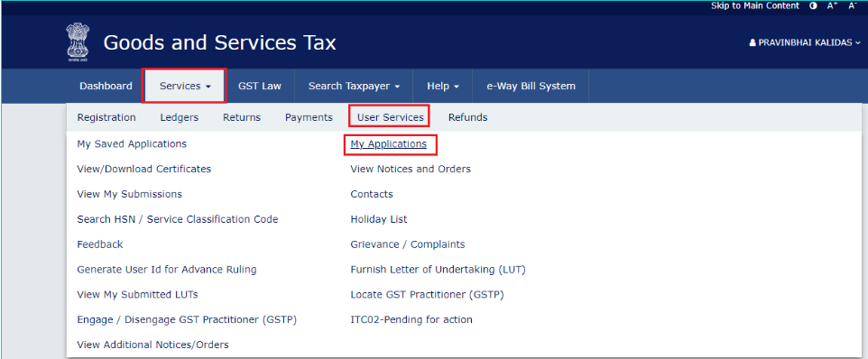This screenshot has width=868, height=359.
Task: Open ITC02-Pending for action
Action: tap(411, 319)
